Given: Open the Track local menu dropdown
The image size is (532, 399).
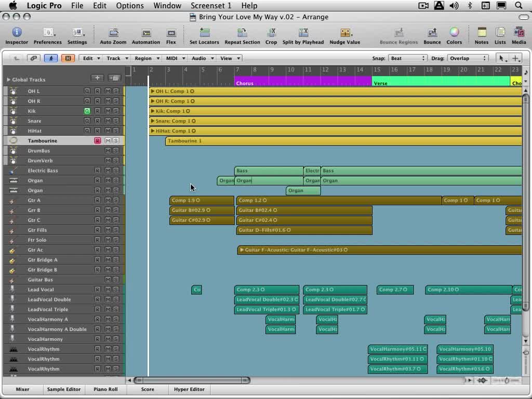Looking at the screenshot, I should pos(116,58).
